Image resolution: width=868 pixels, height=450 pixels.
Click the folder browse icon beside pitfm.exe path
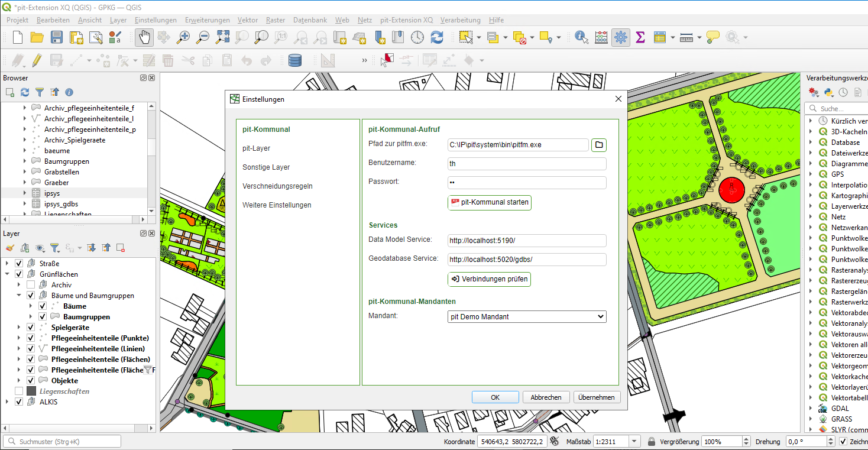pyautogui.click(x=598, y=144)
